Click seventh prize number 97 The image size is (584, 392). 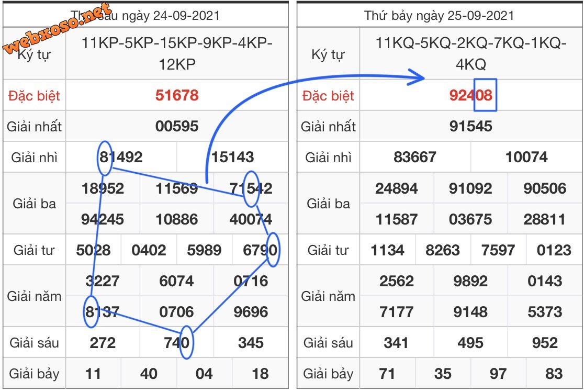click(x=498, y=374)
